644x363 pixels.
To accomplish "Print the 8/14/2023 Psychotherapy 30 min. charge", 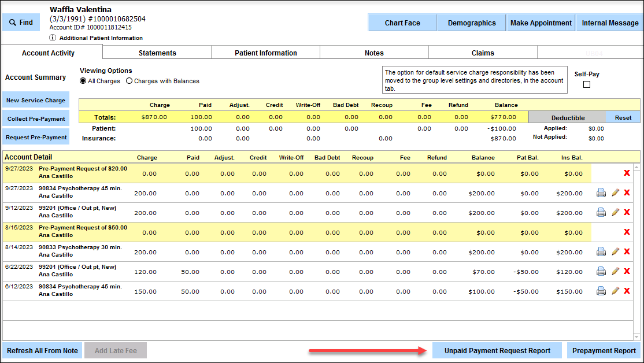I will click(601, 251).
